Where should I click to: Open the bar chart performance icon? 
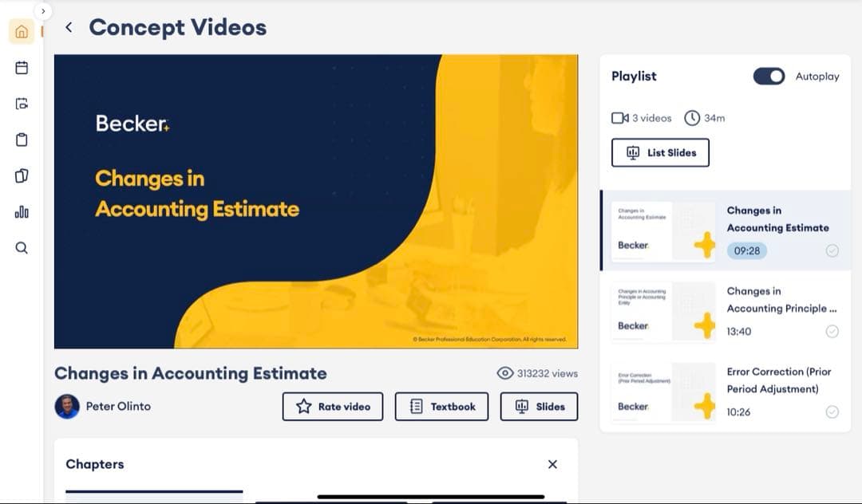[x=22, y=212]
